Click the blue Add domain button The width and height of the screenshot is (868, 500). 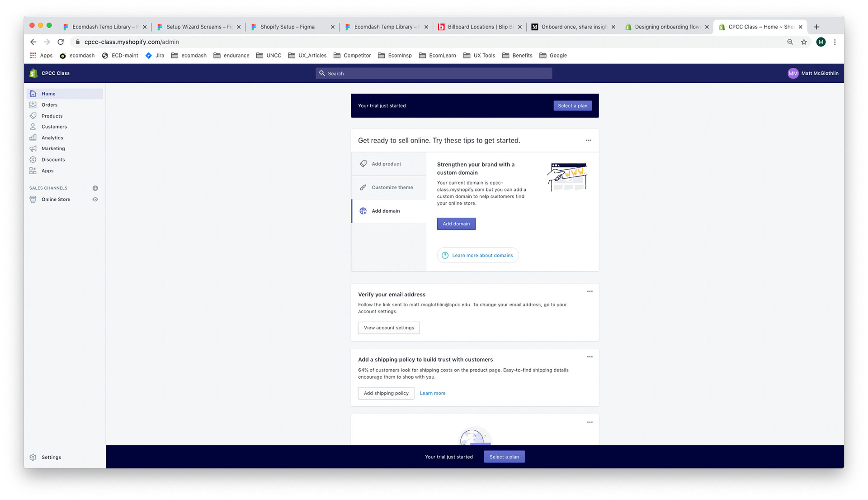[456, 224]
